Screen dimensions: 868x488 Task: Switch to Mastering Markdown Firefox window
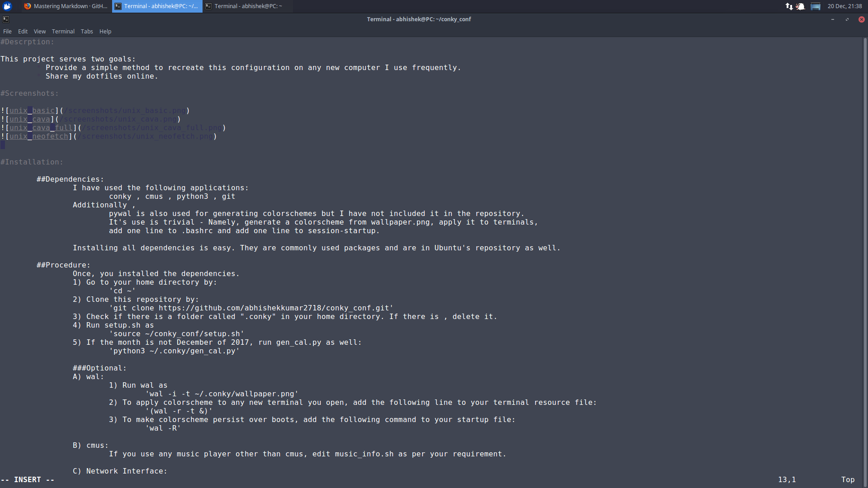[x=66, y=6]
